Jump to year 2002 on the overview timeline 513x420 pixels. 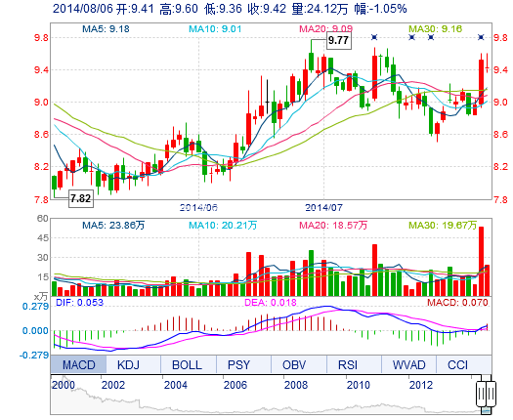click(x=113, y=385)
